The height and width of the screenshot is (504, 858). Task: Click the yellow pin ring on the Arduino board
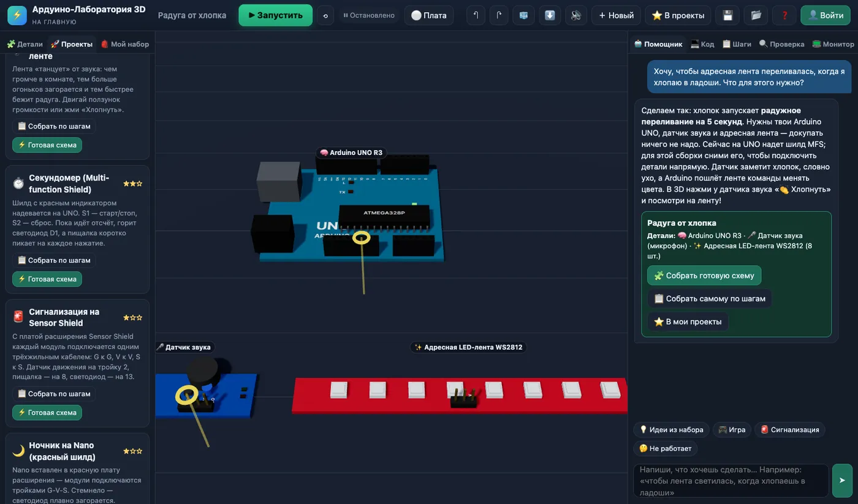pos(362,238)
